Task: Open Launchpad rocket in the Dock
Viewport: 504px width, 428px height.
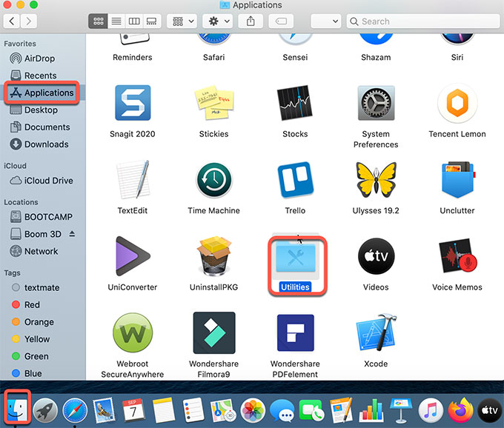Action: coord(45,410)
